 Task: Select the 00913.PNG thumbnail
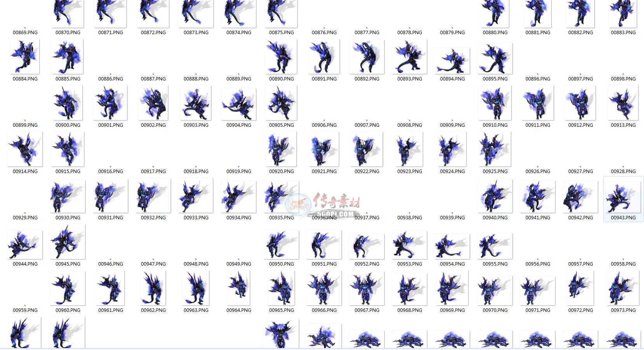click(x=623, y=103)
